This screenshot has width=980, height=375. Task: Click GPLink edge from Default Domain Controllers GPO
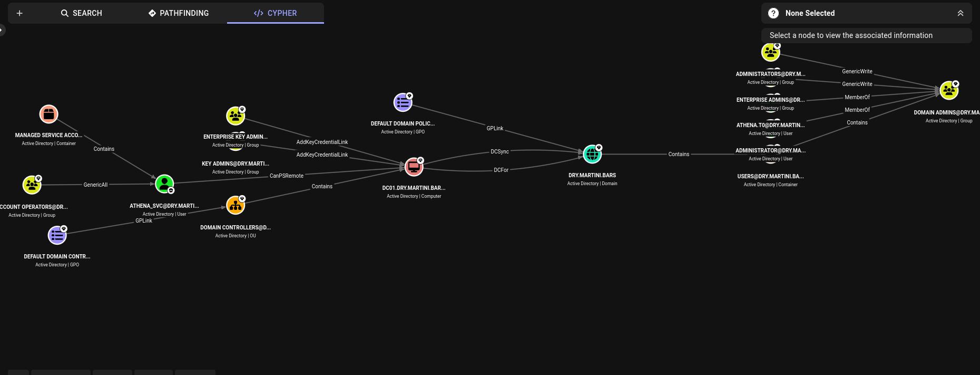point(144,220)
